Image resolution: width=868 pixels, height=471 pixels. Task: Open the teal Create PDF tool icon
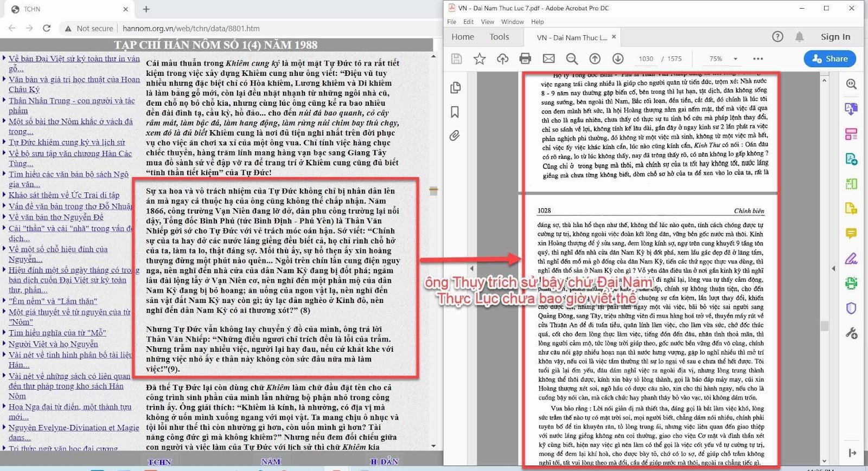point(851,159)
